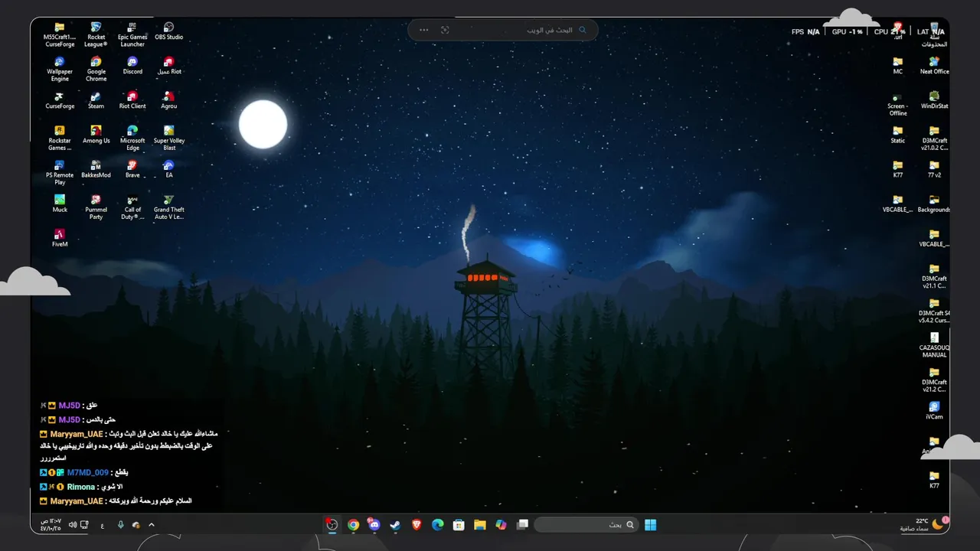This screenshot has height=551, width=980.
Task: Click the Windows Start button
Action: 650,524
